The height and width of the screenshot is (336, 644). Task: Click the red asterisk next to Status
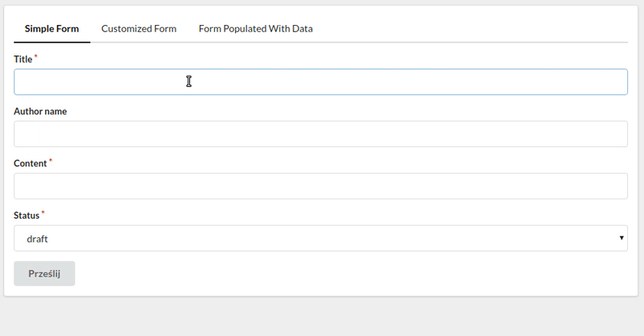coord(43,212)
